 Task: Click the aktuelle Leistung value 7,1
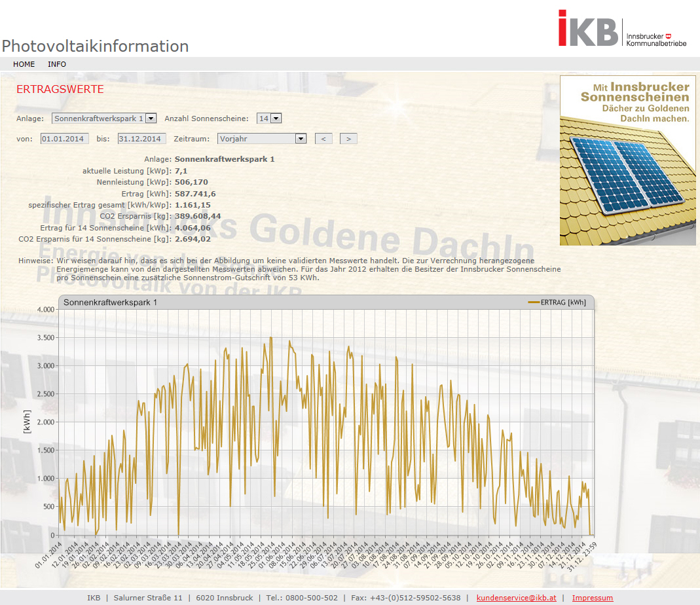pyautogui.click(x=181, y=171)
